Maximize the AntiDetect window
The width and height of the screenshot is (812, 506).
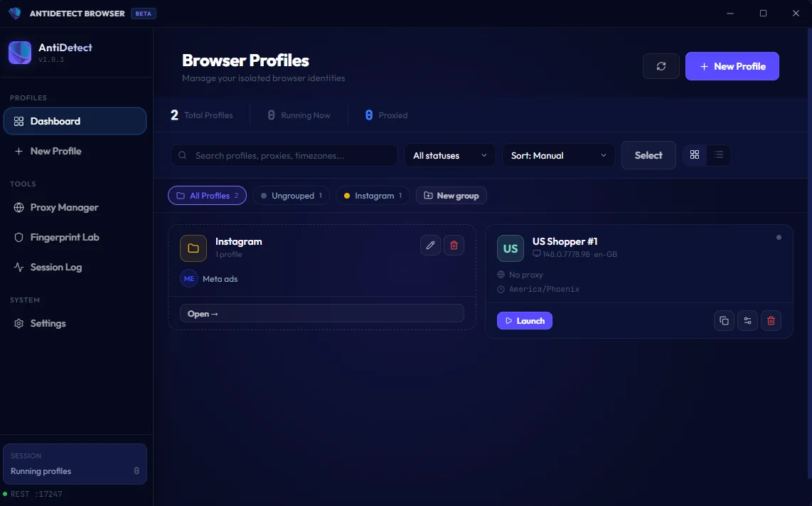[x=763, y=13]
